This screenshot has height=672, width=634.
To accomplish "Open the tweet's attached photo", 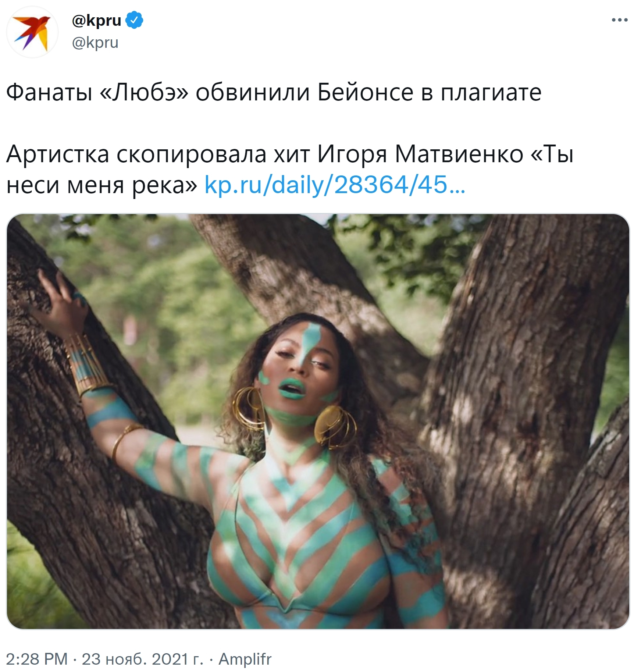I will [x=318, y=422].
